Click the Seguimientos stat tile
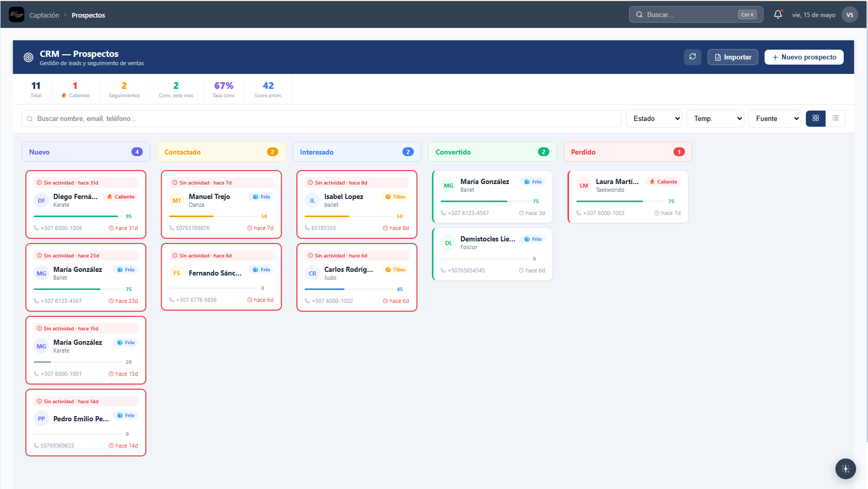This screenshot has width=868, height=489. 124,89
